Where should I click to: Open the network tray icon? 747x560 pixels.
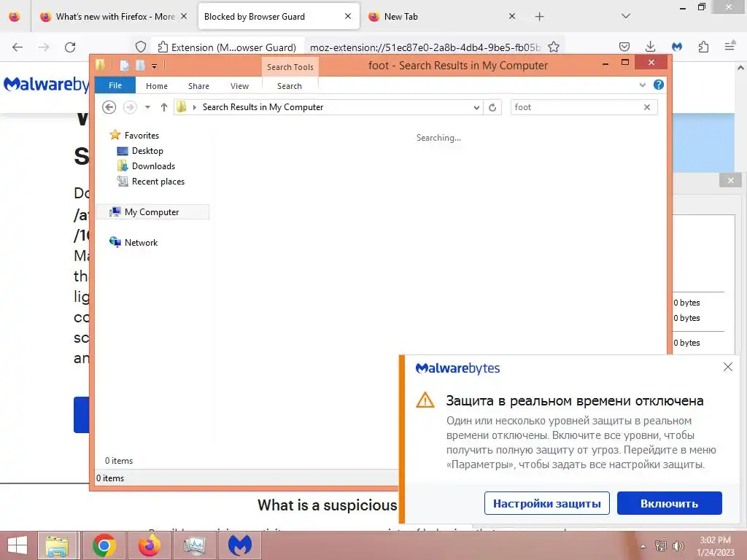click(x=661, y=546)
